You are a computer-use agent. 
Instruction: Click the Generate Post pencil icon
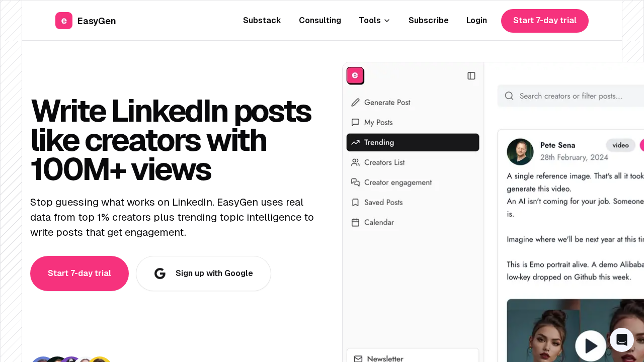pyautogui.click(x=356, y=103)
